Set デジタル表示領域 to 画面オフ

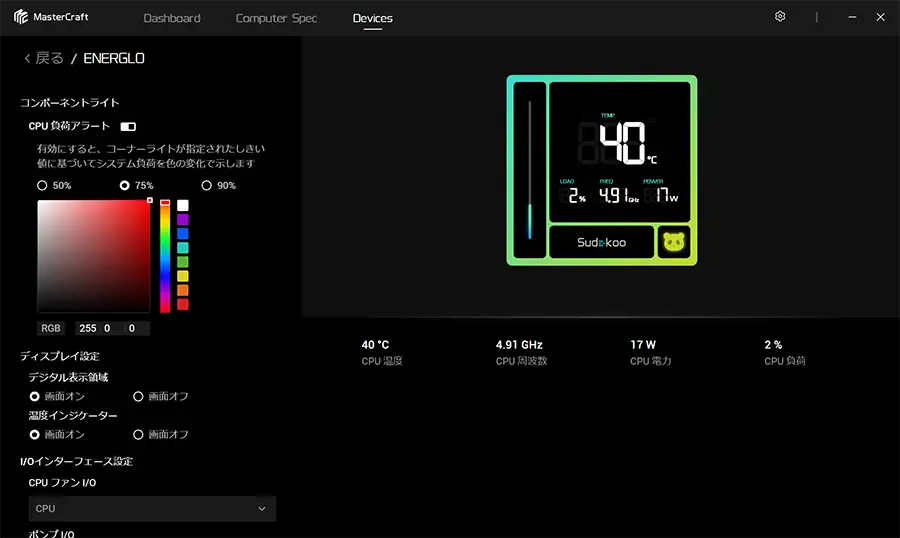pos(138,396)
